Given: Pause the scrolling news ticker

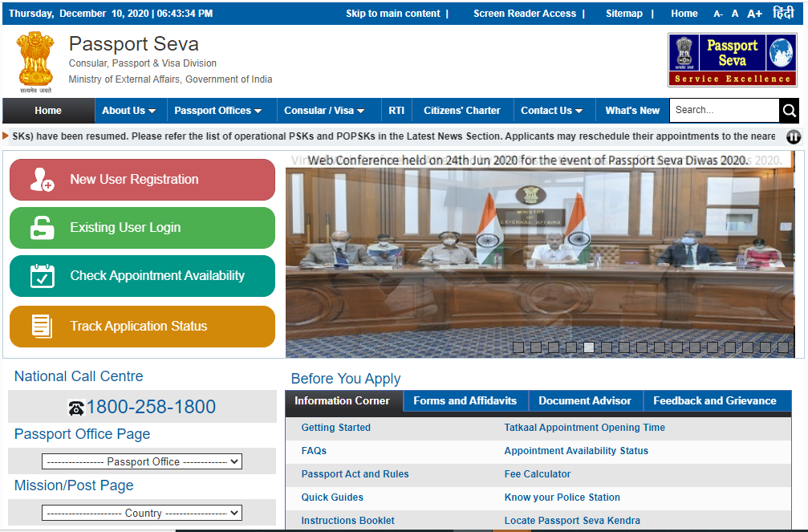Looking at the screenshot, I should click(794, 136).
